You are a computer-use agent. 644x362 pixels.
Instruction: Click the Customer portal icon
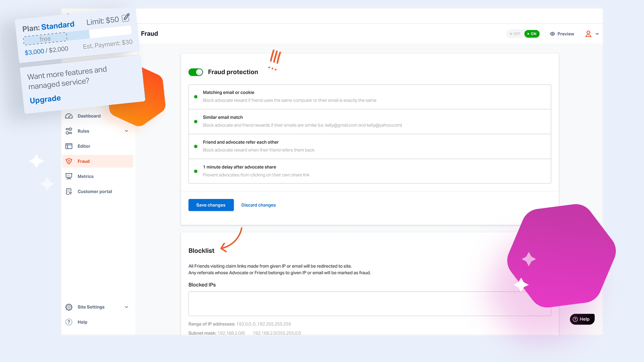tap(69, 191)
